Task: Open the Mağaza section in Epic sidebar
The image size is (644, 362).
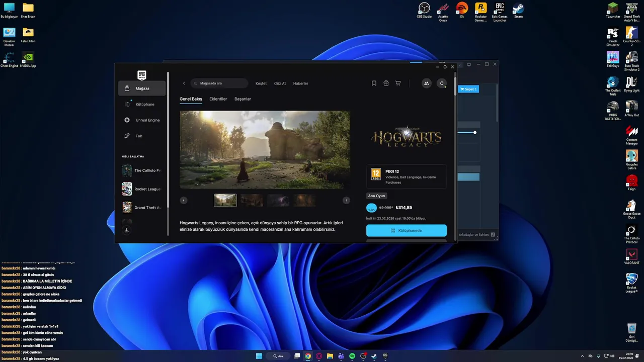Action: [142, 88]
